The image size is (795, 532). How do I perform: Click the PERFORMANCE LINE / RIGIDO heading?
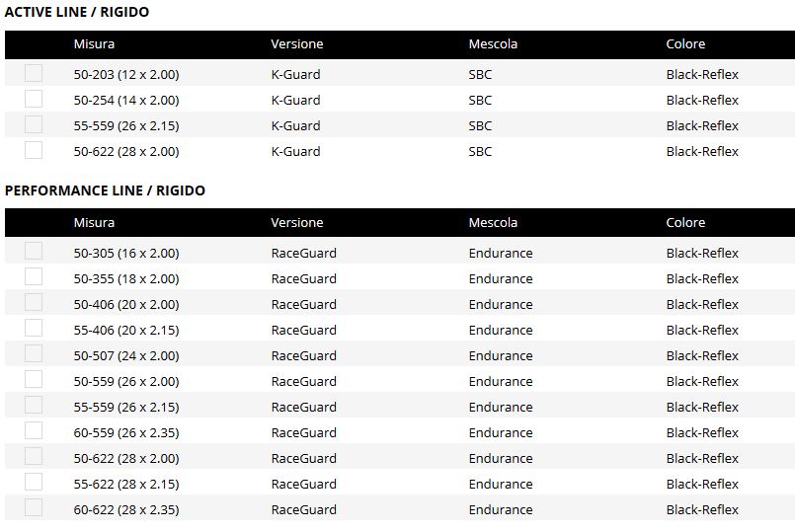click(105, 190)
